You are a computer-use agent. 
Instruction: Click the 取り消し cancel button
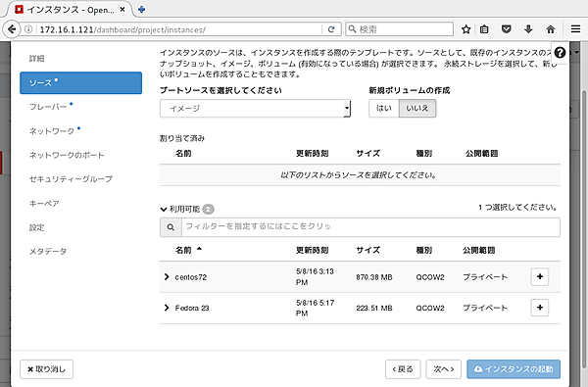[46, 369]
